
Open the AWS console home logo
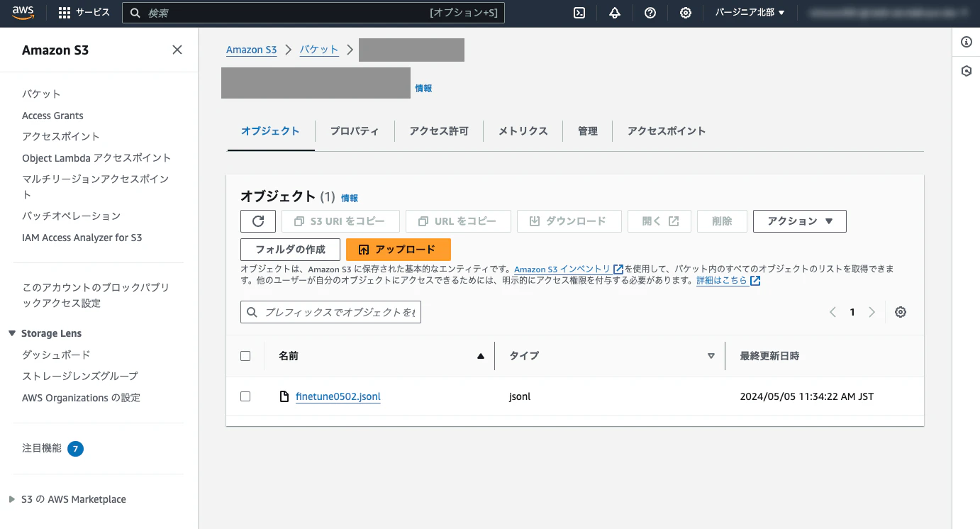tap(23, 13)
